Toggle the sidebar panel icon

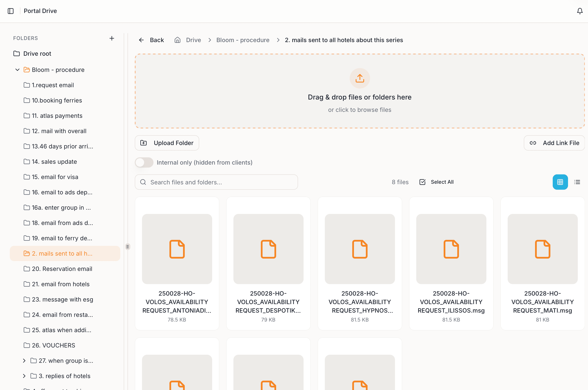10,11
